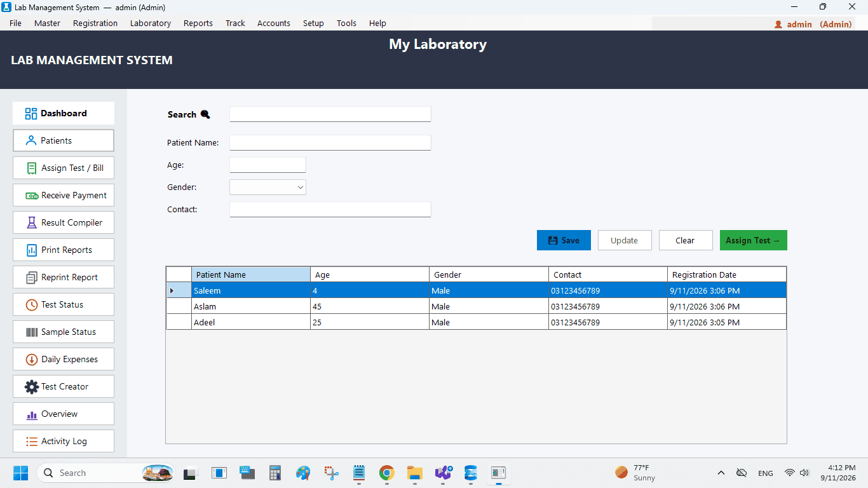Open Windows Start menu
The image size is (868, 488).
point(20,473)
